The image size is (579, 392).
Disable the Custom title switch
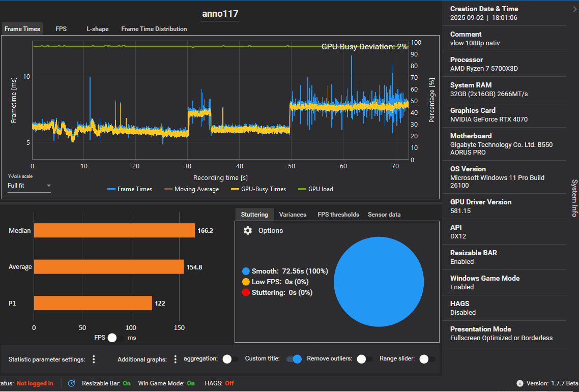[x=294, y=359]
